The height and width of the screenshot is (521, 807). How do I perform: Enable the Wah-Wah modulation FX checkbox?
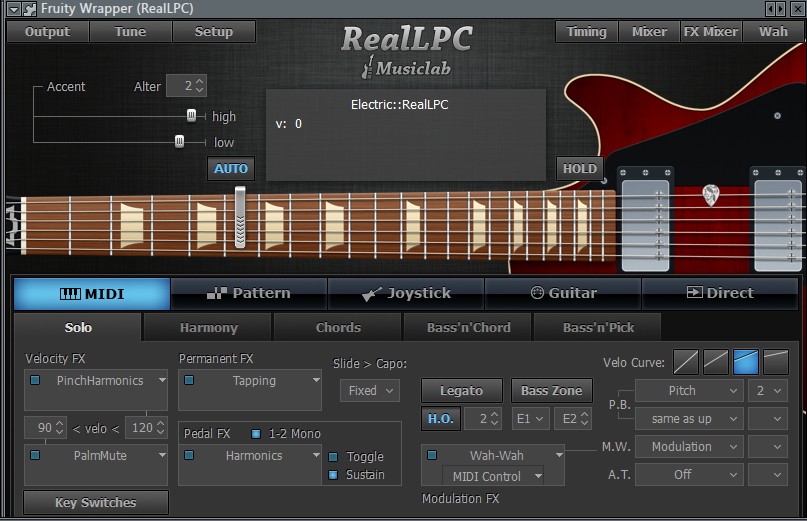point(432,455)
